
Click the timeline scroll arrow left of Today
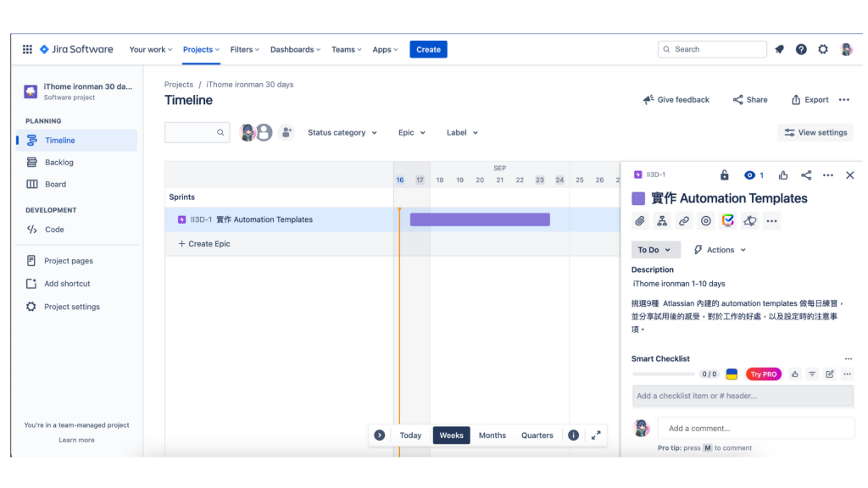[379, 435]
